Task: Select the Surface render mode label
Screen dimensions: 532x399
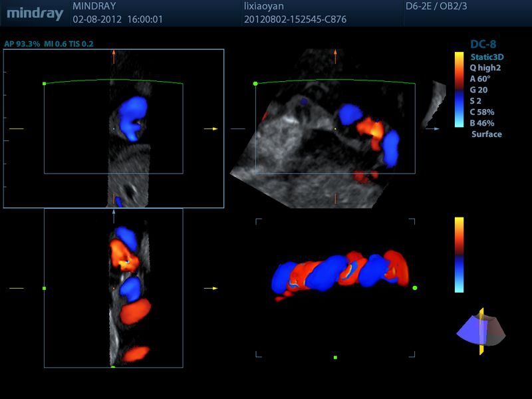Action: [x=486, y=134]
